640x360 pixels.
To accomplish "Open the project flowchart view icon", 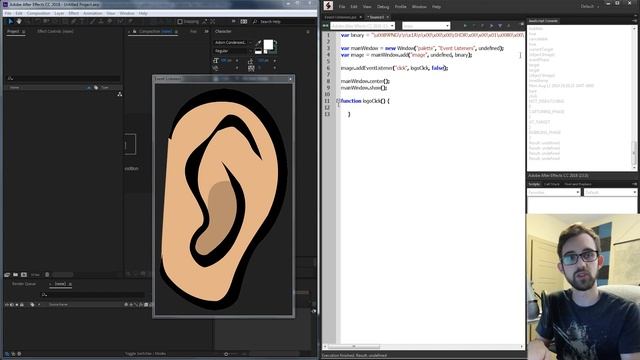I will point(120,94).
